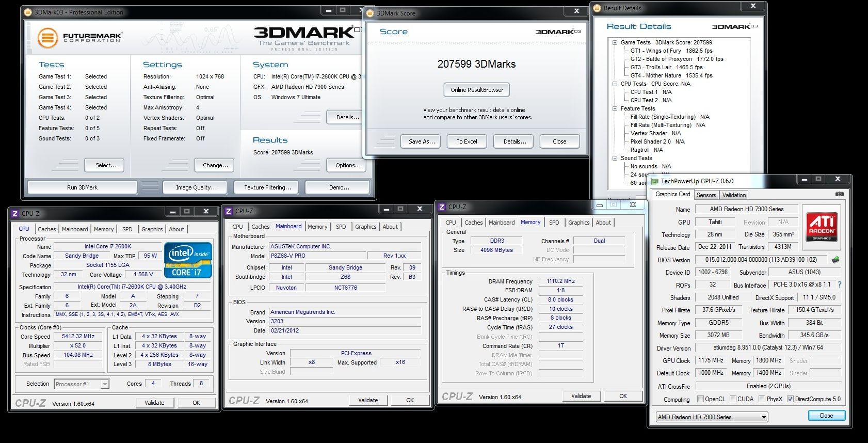The width and height of the screenshot is (868, 443).
Task: Click the CPU-Z Z icon in processor window title
Action: (x=15, y=213)
